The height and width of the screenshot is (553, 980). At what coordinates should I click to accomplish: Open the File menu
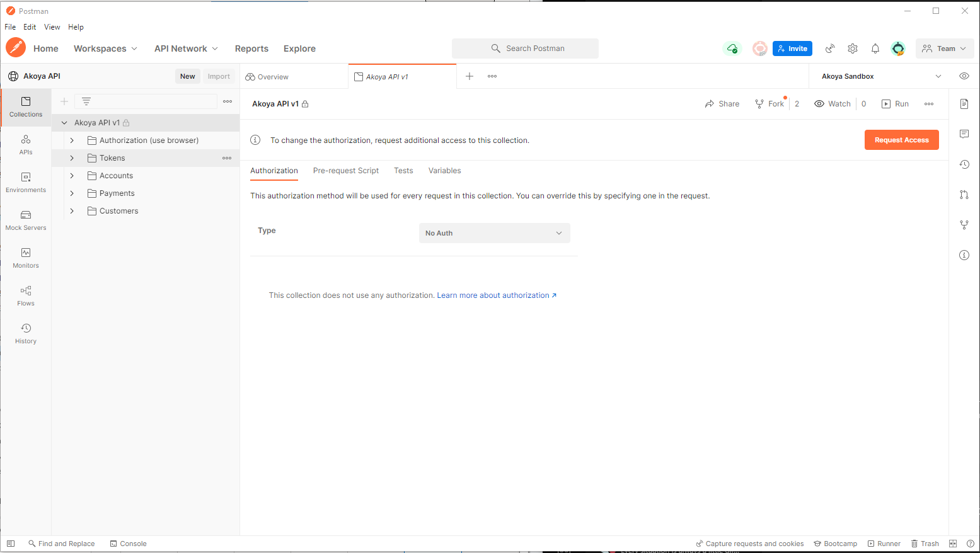[10, 27]
